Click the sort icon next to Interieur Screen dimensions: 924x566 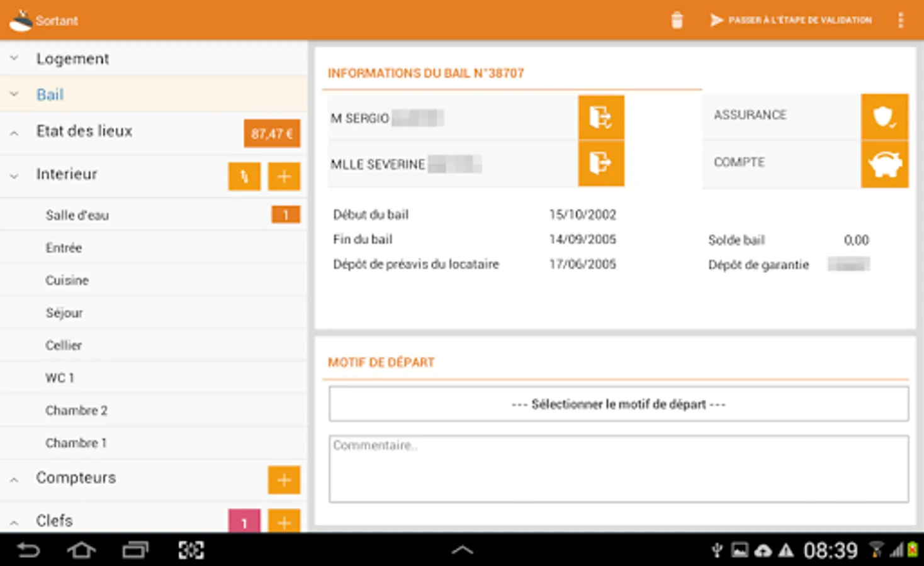pyautogui.click(x=244, y=176)
